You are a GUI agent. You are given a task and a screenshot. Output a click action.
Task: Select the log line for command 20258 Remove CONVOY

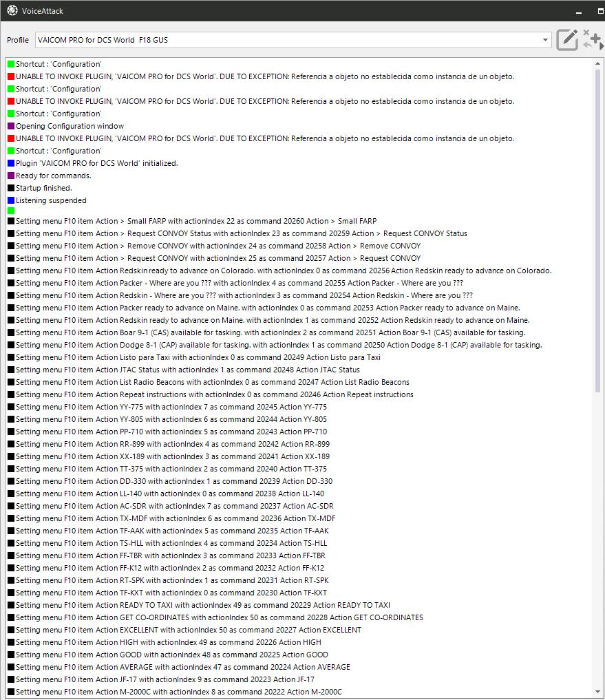[x=214, y=246]
